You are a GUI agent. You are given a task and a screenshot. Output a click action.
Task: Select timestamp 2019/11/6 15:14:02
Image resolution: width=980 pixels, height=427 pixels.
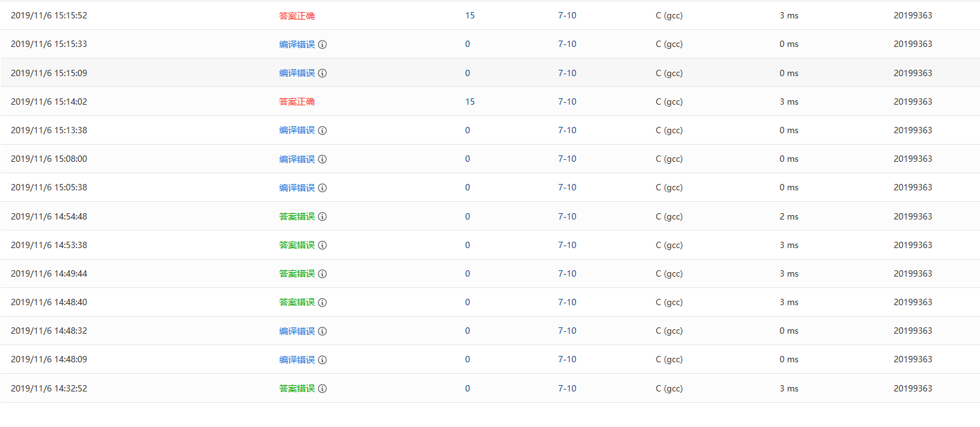coord(49,102)
